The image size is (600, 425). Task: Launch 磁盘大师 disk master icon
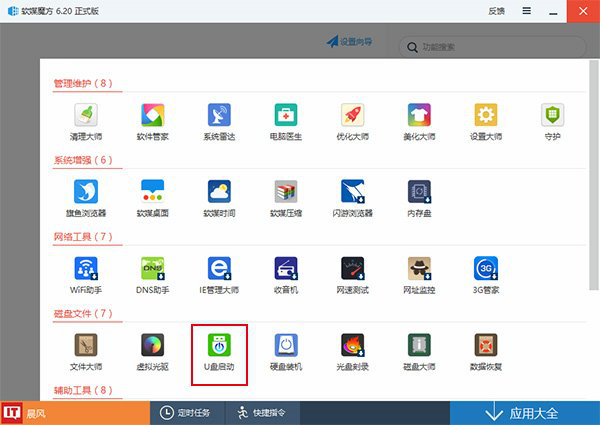coord(419,345)
